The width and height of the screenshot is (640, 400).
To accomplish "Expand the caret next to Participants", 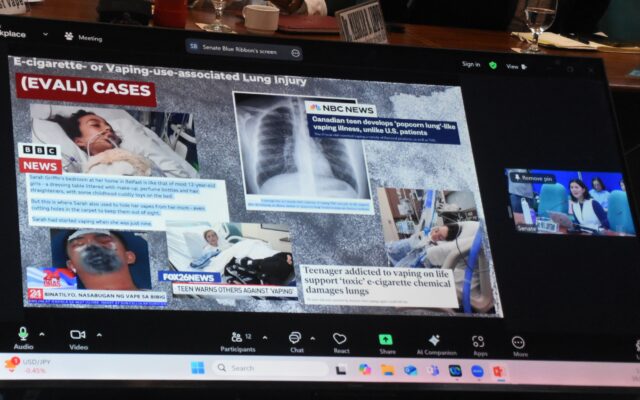I will (x=265, y=338).
